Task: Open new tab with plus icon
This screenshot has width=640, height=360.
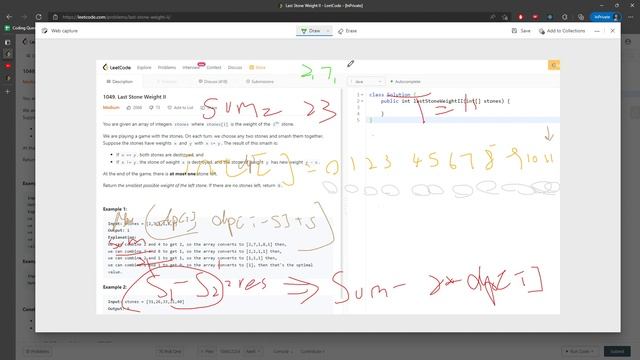Action: coord(7,91)
